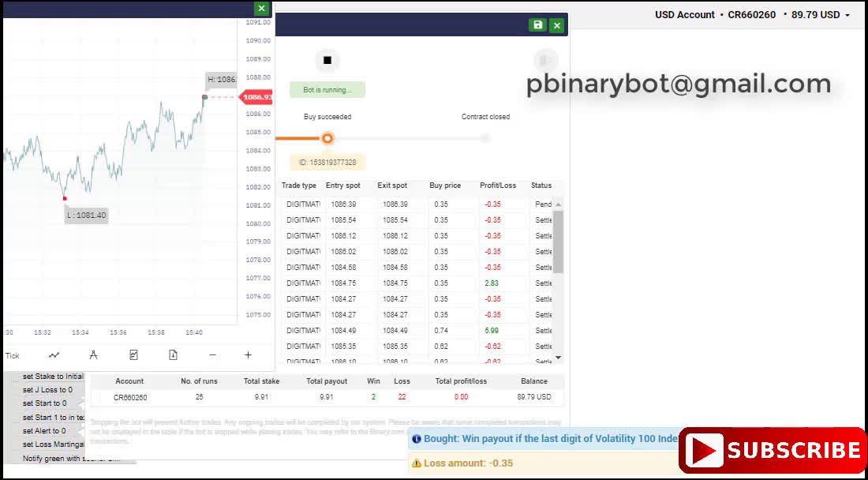Download the chart with the download icon
This screenshot has height=480, width=868.
[173, 355]
